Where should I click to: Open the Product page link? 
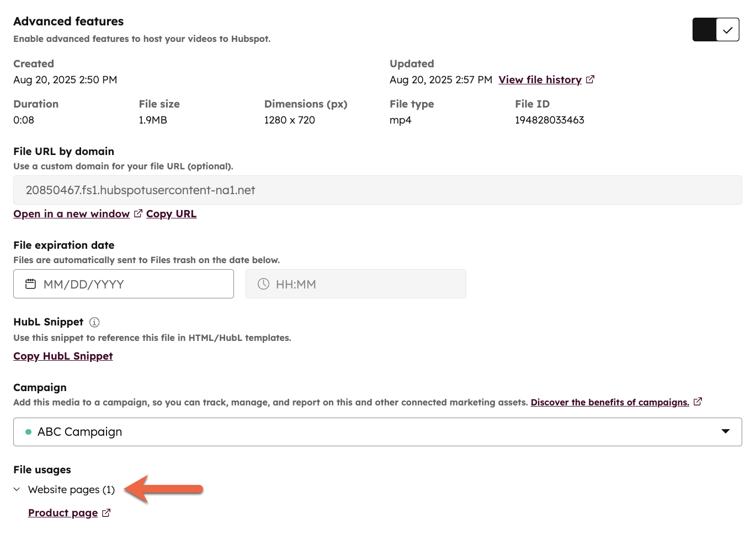click(62, 512)
